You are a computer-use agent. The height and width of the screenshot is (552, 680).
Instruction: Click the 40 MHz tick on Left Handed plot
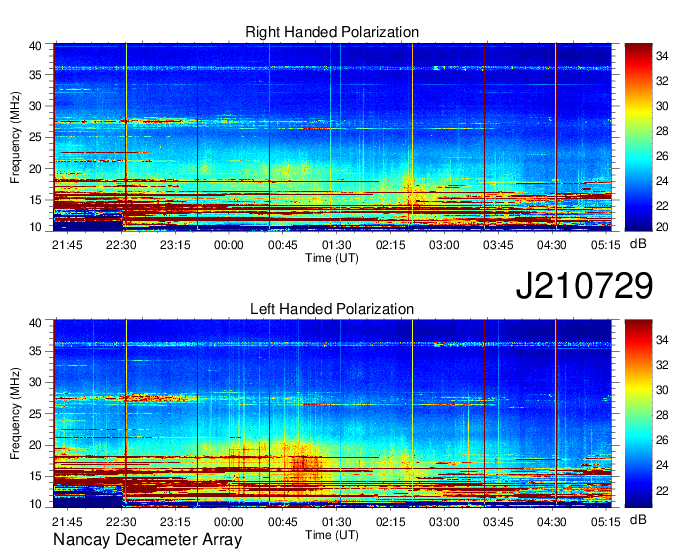(x=35, y=323)
